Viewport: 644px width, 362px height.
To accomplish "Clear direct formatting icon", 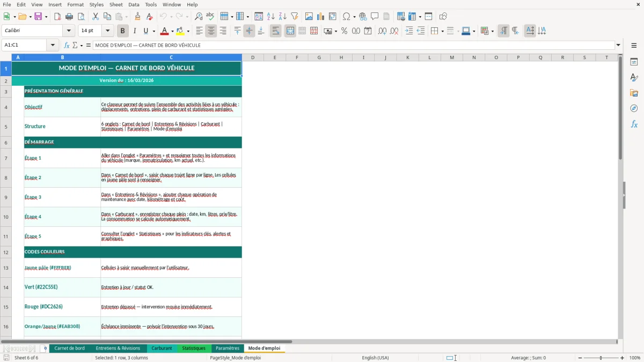I will point(149,17).
